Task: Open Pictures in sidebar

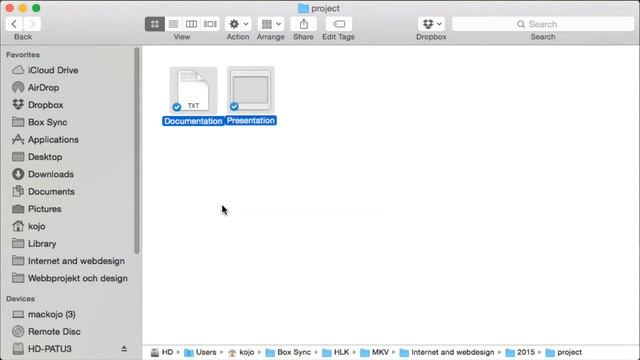Action: tap(37, 209)
